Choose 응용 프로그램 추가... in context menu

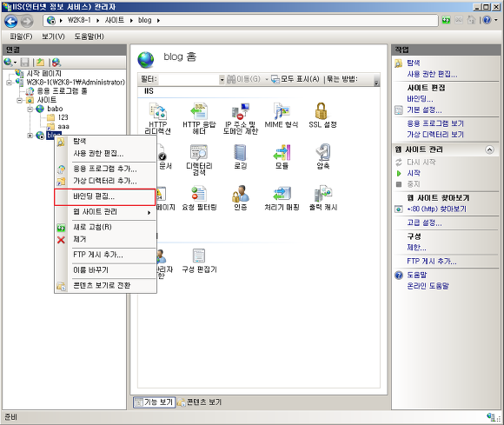click(105, 169)
